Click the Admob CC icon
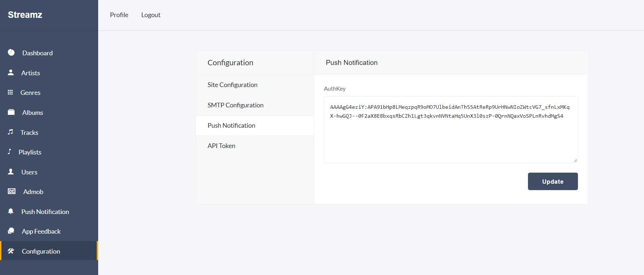Image resolution: width=644 pixels, height=275 pixels. [12, 192]
